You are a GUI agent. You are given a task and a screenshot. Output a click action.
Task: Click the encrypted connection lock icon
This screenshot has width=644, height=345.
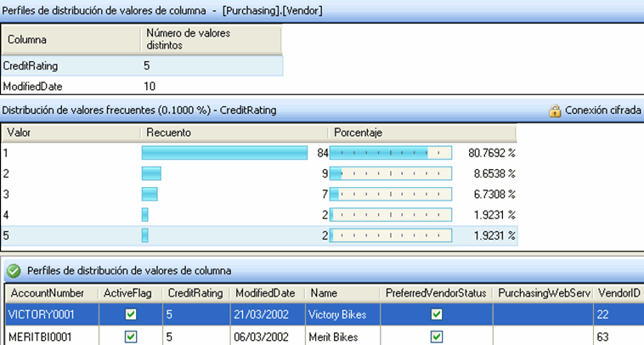(555, 110)
